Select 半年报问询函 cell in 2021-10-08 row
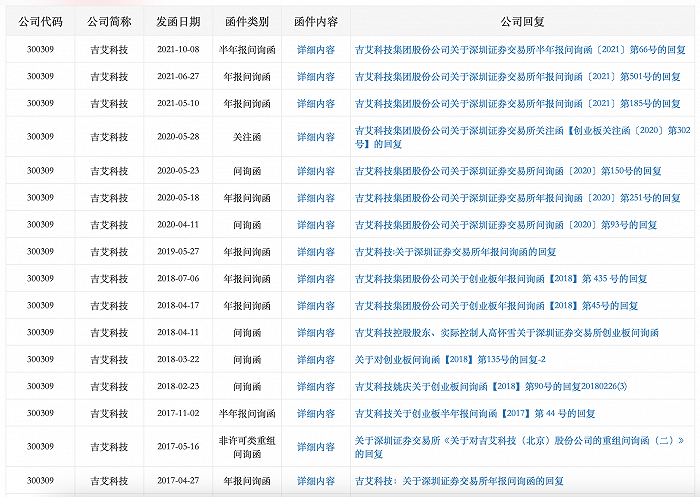This screenshot has width=700, height=497. 247,50
